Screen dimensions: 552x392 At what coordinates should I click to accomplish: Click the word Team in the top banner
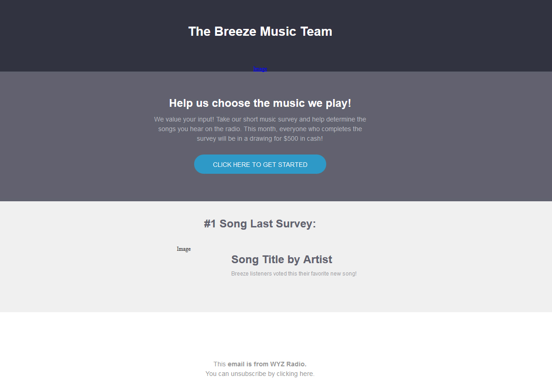point(316,31)
